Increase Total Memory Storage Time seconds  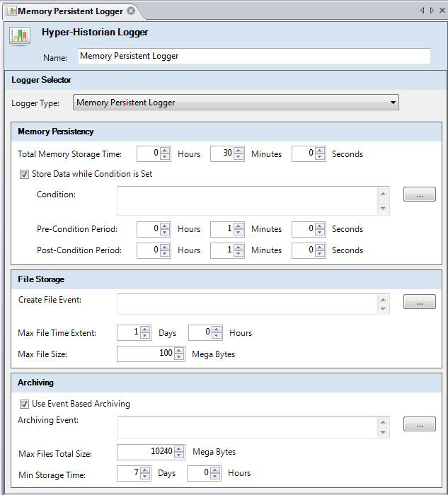coord(320,151)
